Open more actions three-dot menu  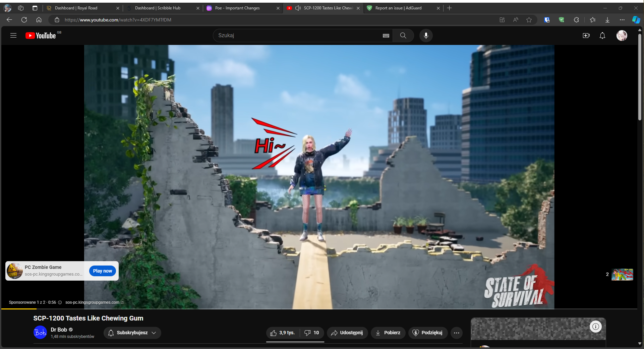(x=456, y=333)
